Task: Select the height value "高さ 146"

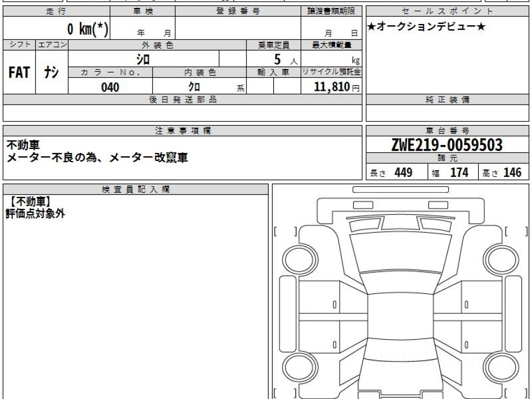Action: (x=502, y=172)
